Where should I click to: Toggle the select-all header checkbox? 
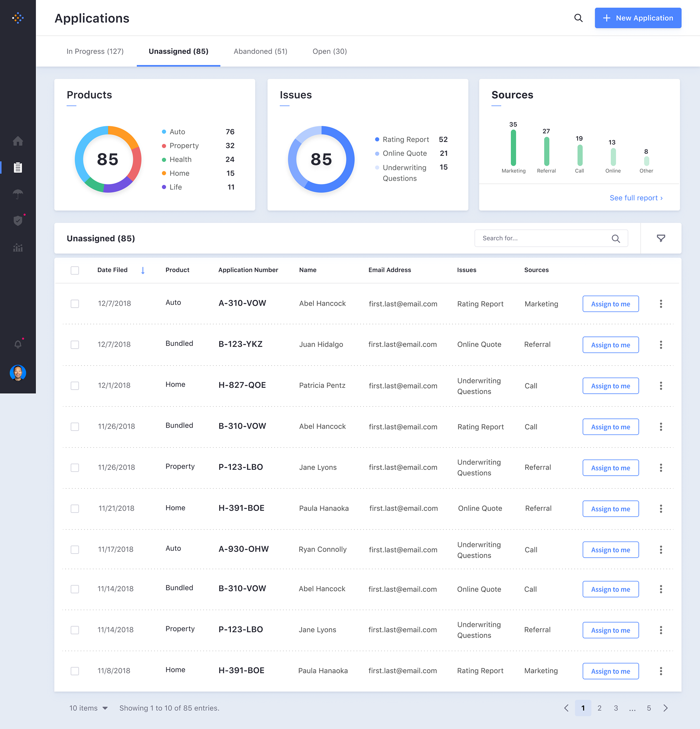pos(75,270)
